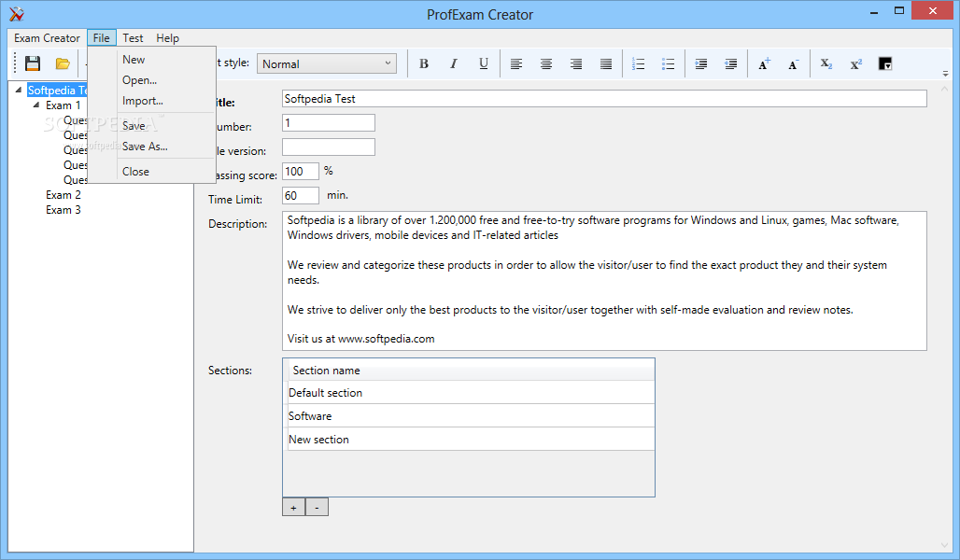Click the empty File version field

click(328, 147)
